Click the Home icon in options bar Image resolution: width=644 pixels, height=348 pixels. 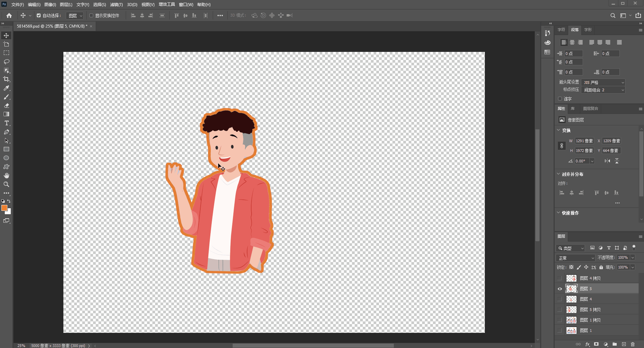(x=9, y=15)
